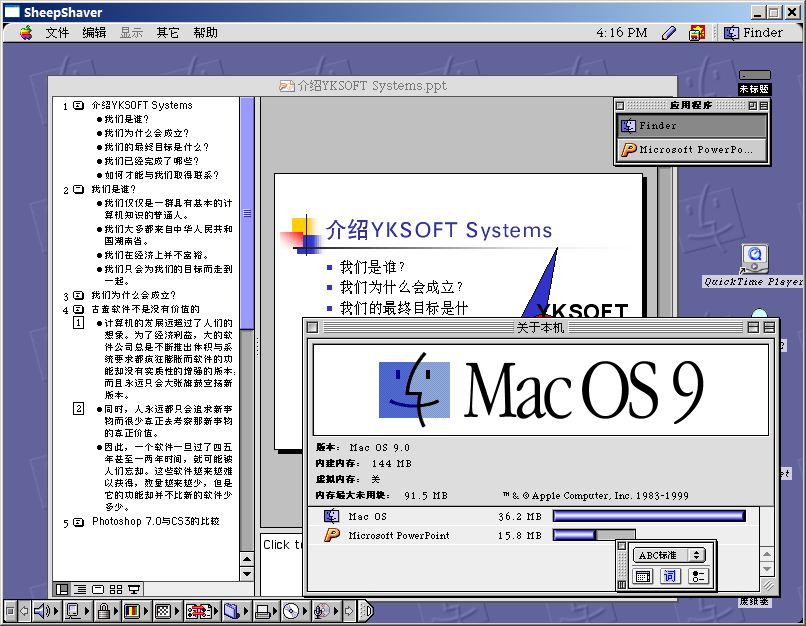Open the Finder application menu in menu bar
806x626 pixels.
(754, 33)
